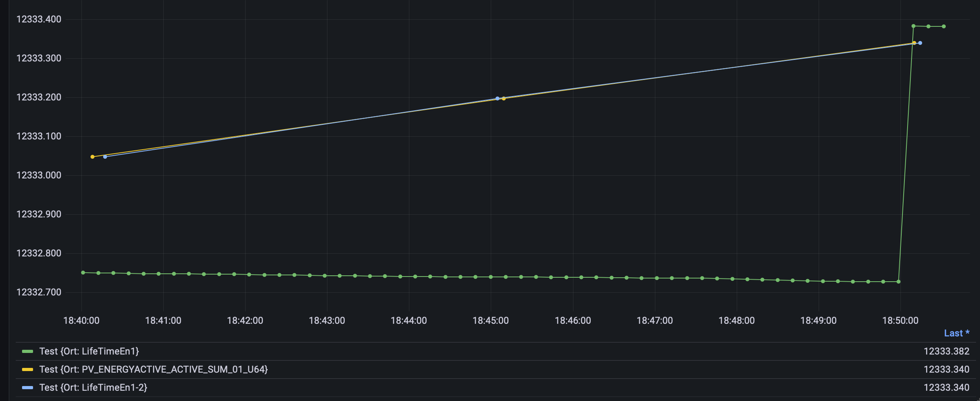Toggle series PV_ENERGYACTIVE_ACTIVE_SUM_01_U64 in legend

pyautogui.click(x=153, y=369)
